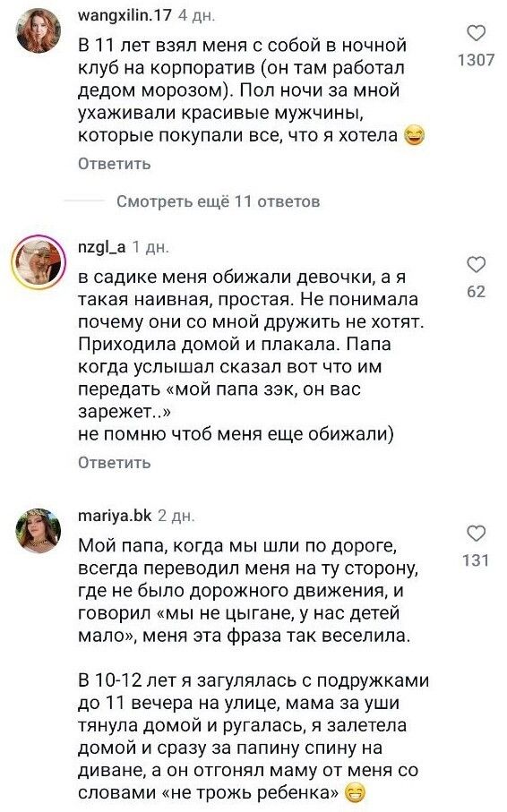Like the wangxilin.17 comment via heart icon

click(476, 33)
